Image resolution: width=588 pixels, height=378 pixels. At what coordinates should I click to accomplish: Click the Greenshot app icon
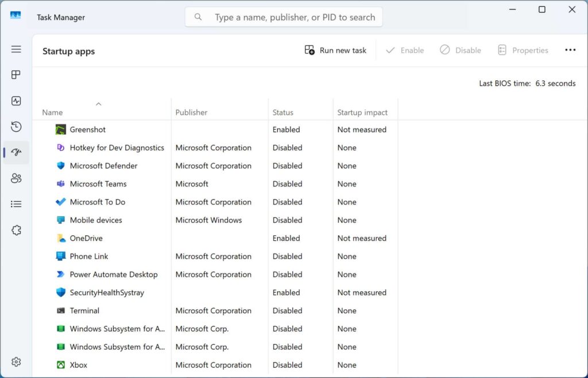60,130
